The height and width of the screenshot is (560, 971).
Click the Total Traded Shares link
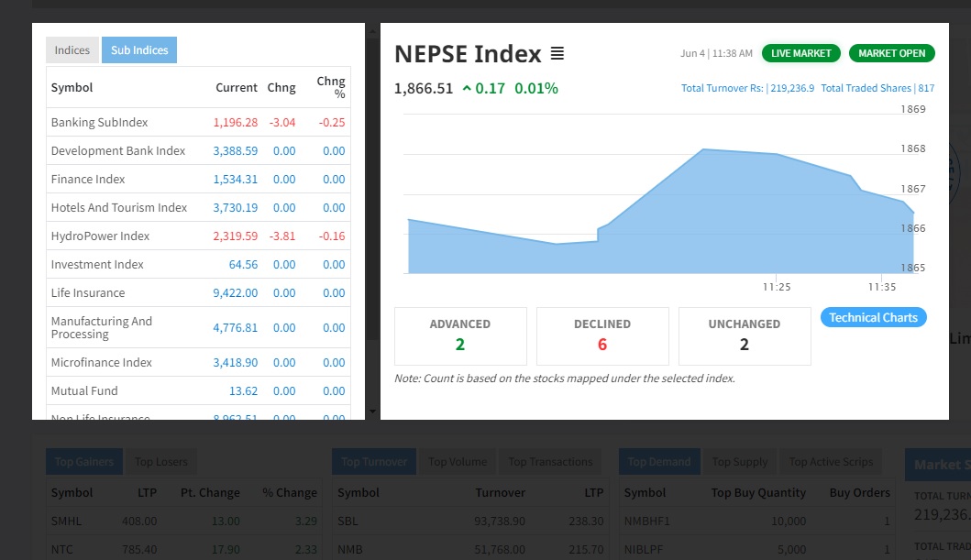877,88
